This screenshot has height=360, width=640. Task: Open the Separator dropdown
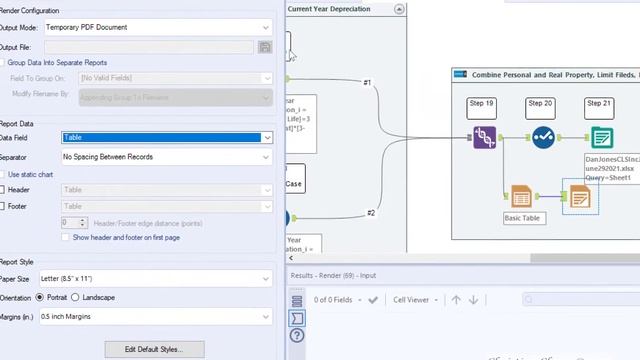(167, 157)
